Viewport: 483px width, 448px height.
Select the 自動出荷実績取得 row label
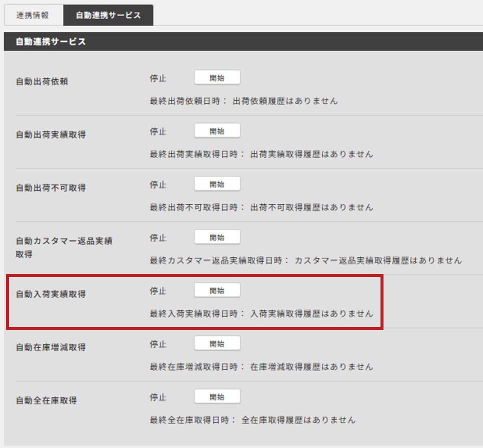point(51,134)
